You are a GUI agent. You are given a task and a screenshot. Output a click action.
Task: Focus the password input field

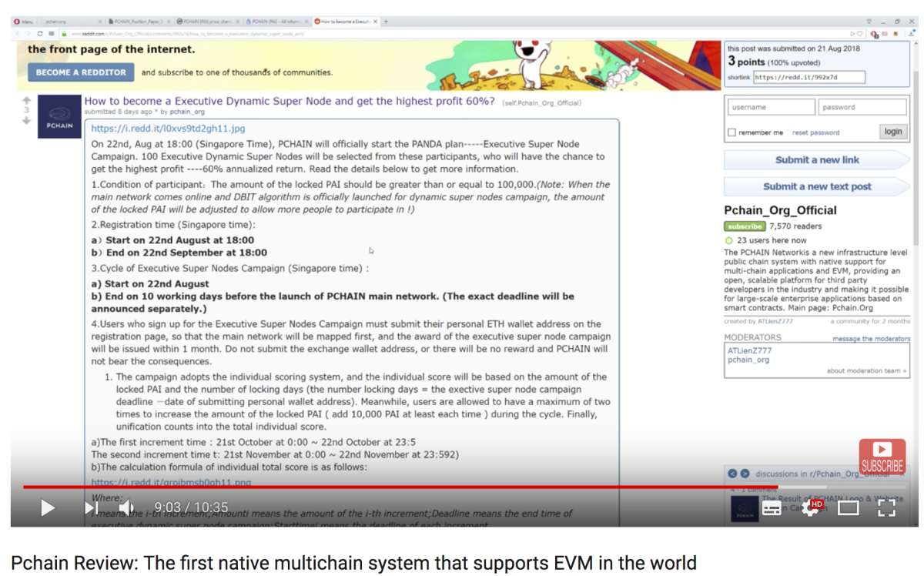click(x=862, y=107)
